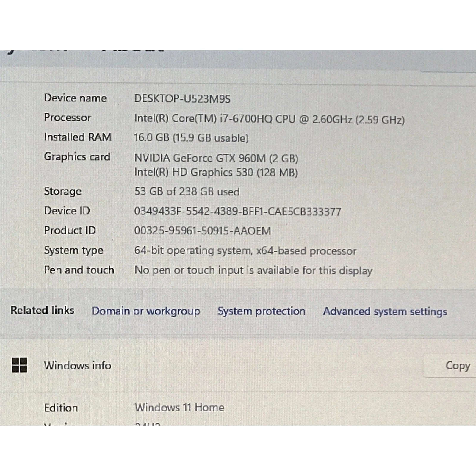This screenshot has height=476, width=476.
Task: Select the processor value i7-6700HQ text
Action: [269, 119]
